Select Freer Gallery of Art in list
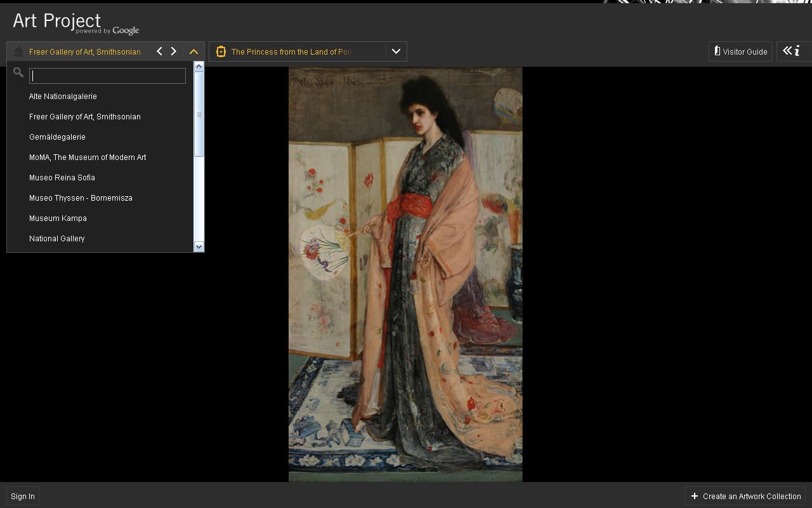Screen dimensions: 812x508 point(85,117)
